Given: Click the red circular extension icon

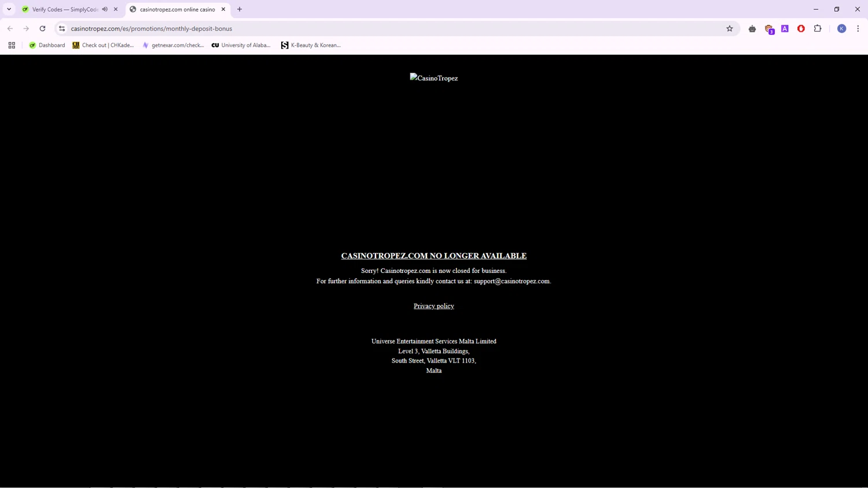Looking at the screenshot, I should (801, 28).
